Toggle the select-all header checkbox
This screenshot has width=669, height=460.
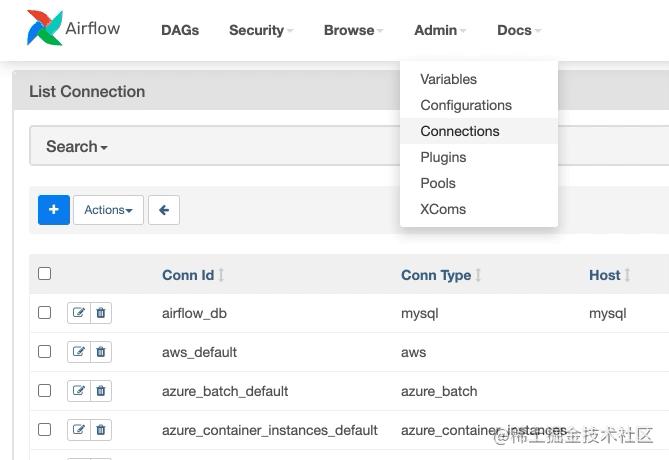(44, 273)
